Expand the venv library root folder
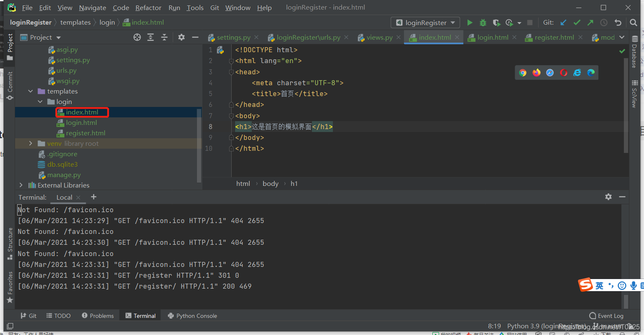 pyautogui.click(x=31, y=143)
